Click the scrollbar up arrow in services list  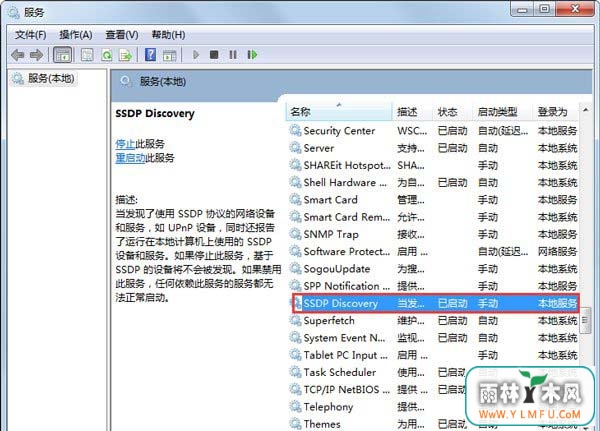[x=585, y=110]
